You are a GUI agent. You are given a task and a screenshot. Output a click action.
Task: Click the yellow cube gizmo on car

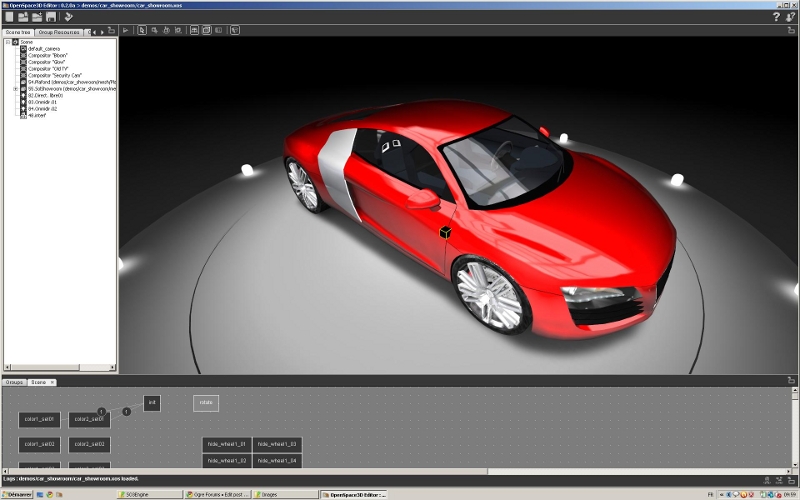point(444,232)
